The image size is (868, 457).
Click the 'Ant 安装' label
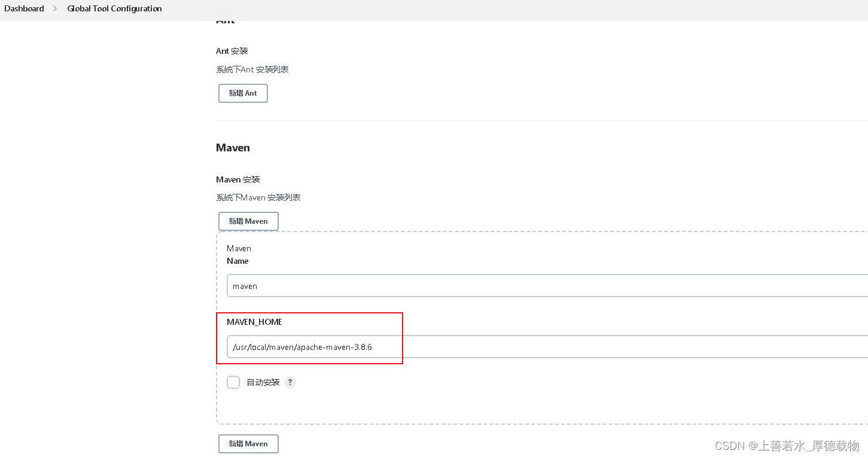coord(232,51)
